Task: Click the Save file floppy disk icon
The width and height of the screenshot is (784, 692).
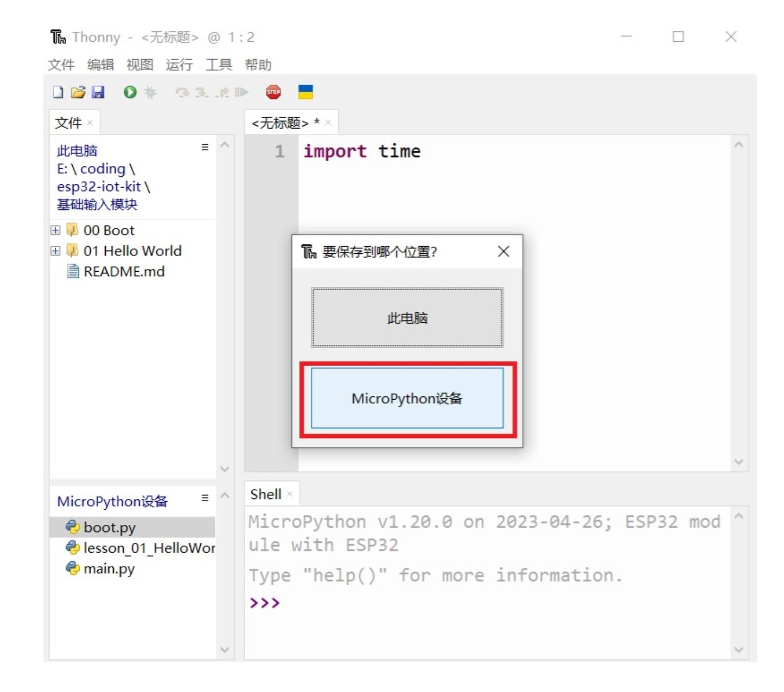Action: (x=98, y=92)
